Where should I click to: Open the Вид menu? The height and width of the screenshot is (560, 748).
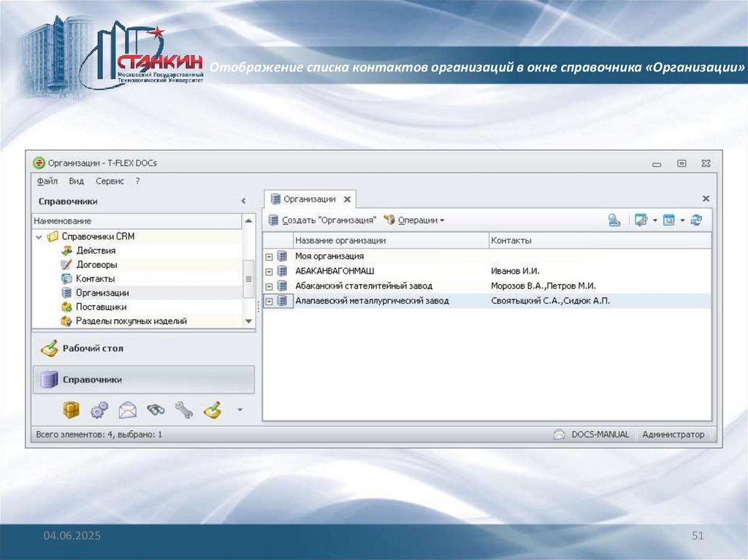pyautogui.click(x=77, y=181)
